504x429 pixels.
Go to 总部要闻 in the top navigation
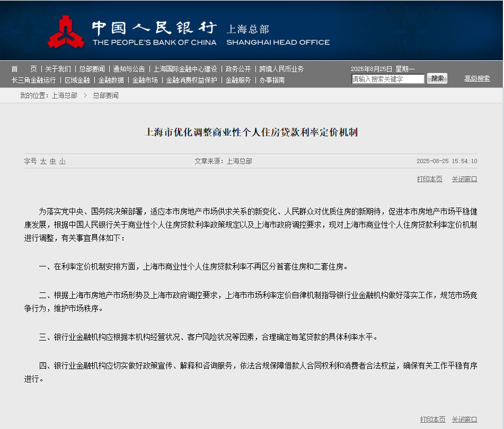click(92, 69)
